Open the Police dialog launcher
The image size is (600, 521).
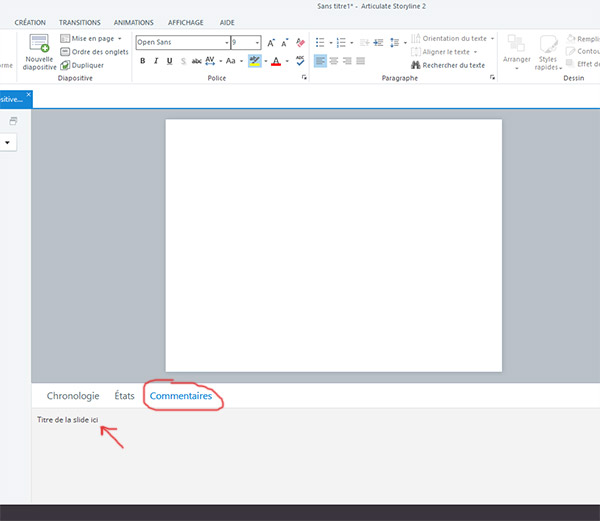click(x=304, y=77)
